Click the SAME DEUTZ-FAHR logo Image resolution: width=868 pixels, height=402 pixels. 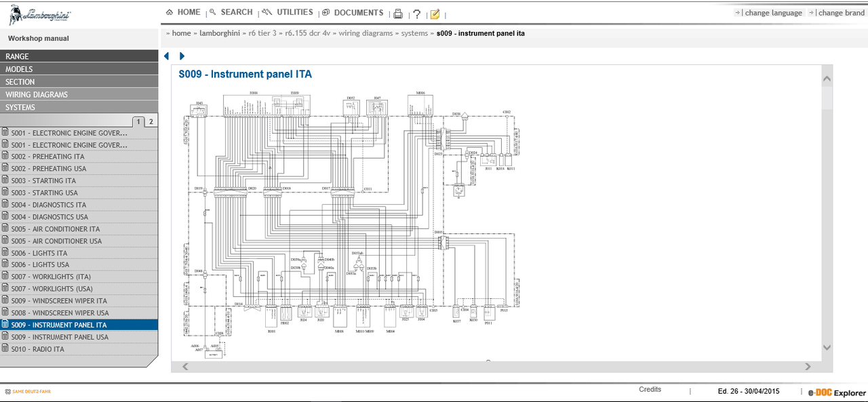[x=28, y=391]
